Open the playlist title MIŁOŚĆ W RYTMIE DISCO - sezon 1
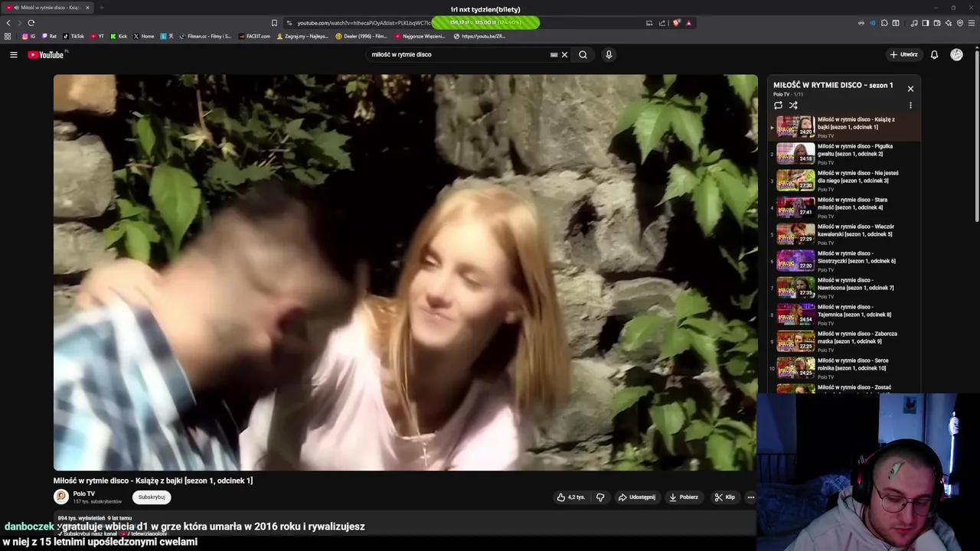 coord(833,85)
